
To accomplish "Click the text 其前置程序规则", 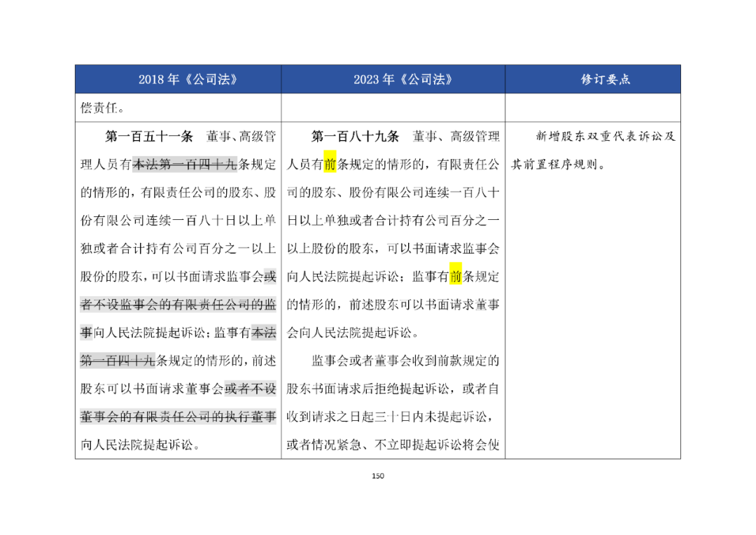I will (554, 165).
